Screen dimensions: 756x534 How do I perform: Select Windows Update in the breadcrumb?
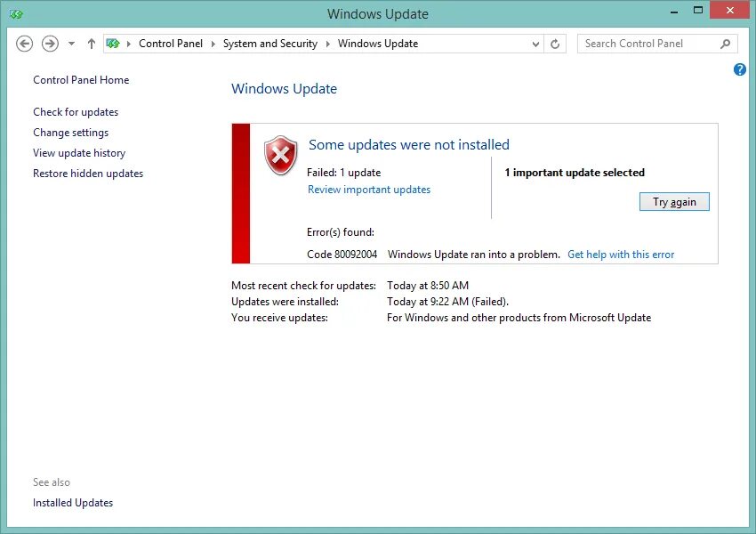pos(377,44)
